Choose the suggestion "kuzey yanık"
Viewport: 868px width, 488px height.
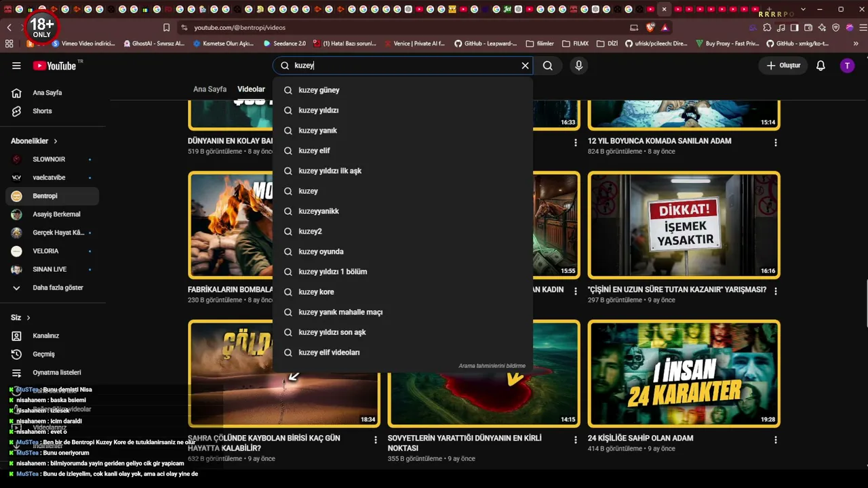coord(403,131)
